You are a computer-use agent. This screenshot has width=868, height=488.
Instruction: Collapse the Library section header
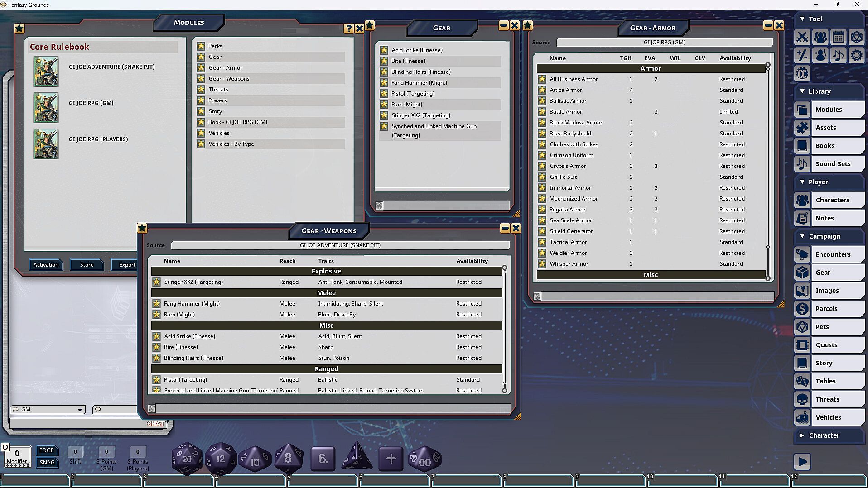[829, 91]
